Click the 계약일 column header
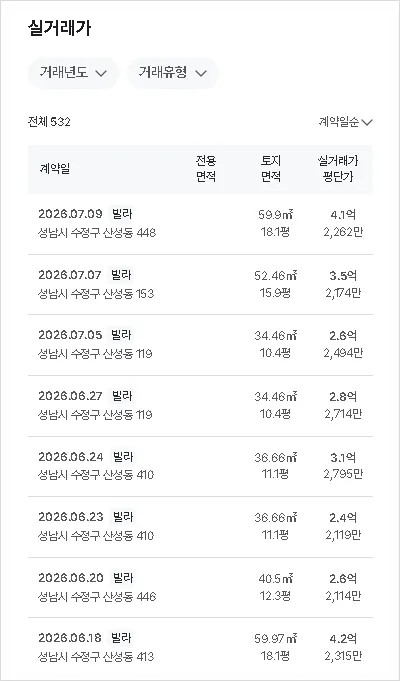400x681 pixels. pyautogui.click(x=55, y=169)
